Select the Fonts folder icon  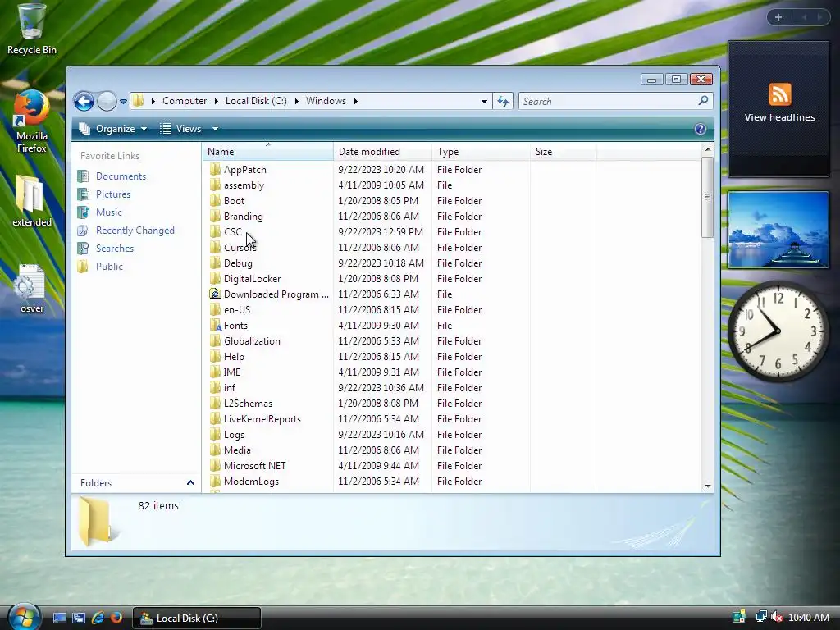click(215, 325)
